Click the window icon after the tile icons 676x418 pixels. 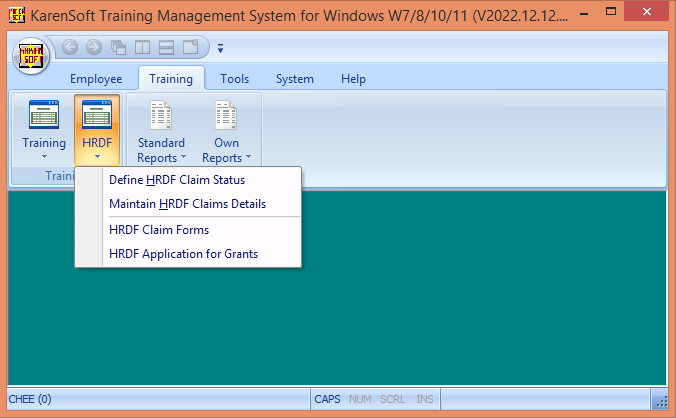click(190, 47)
